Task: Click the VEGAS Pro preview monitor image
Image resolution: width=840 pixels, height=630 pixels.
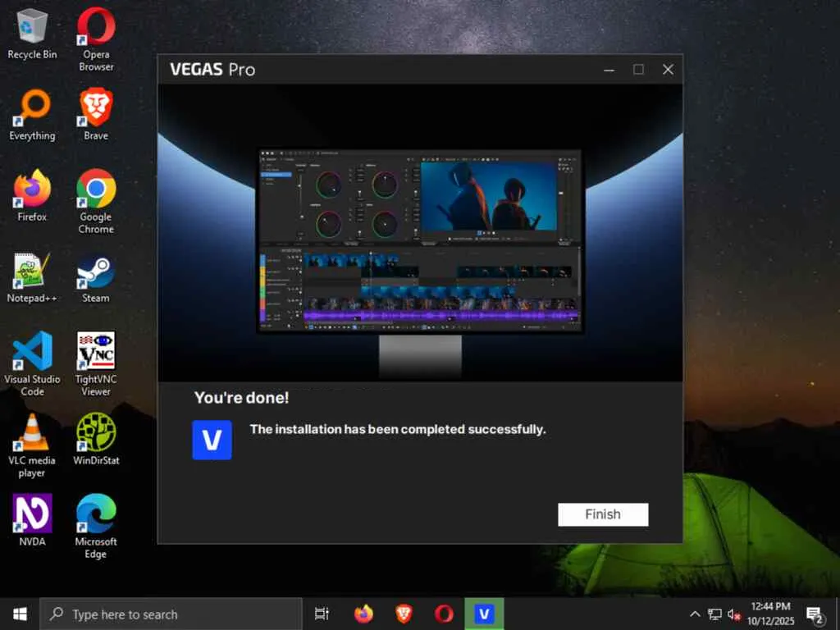Action: 421,241
